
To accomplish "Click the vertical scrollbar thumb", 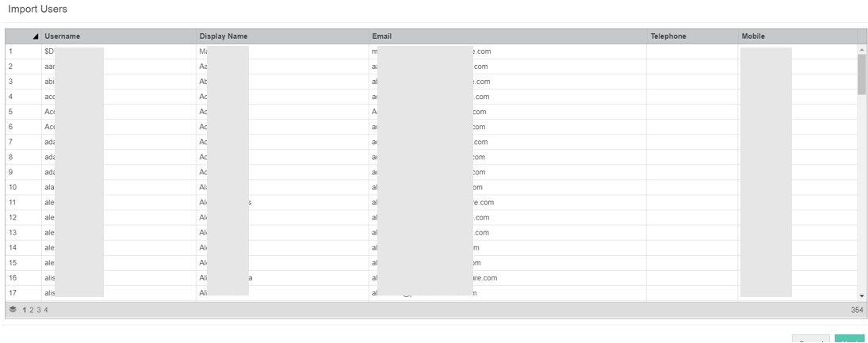I will [862, 74].
